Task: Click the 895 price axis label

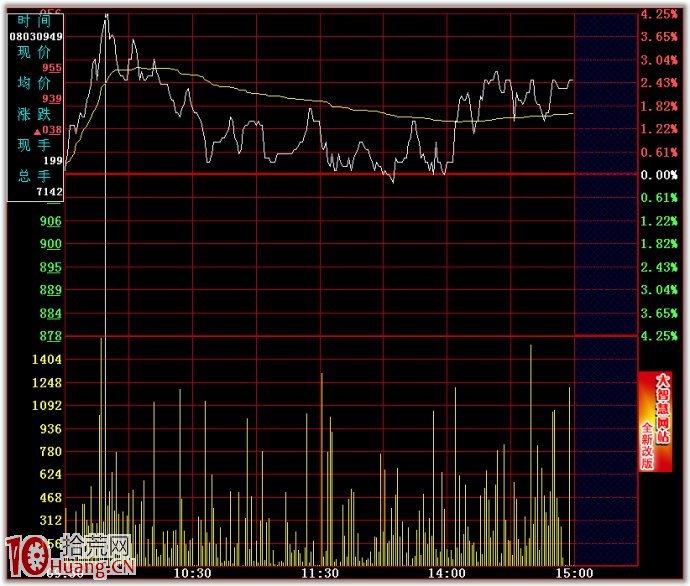Action: coord(51,267)
